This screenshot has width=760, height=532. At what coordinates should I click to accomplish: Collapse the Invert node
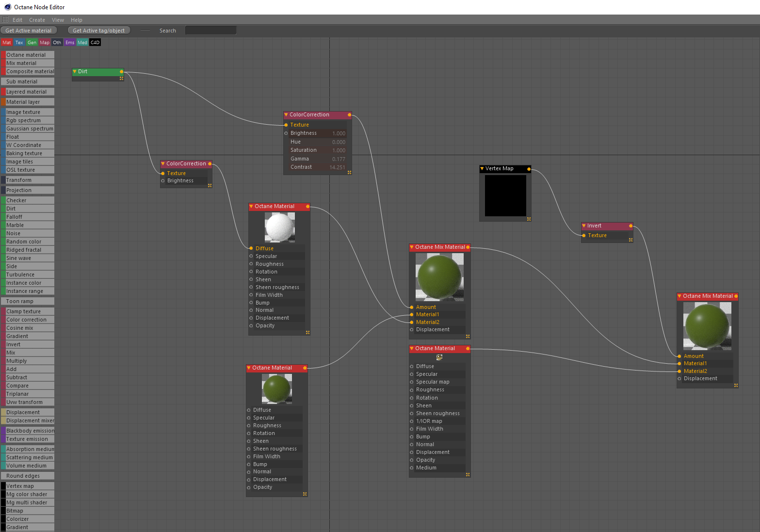[584, 226]
